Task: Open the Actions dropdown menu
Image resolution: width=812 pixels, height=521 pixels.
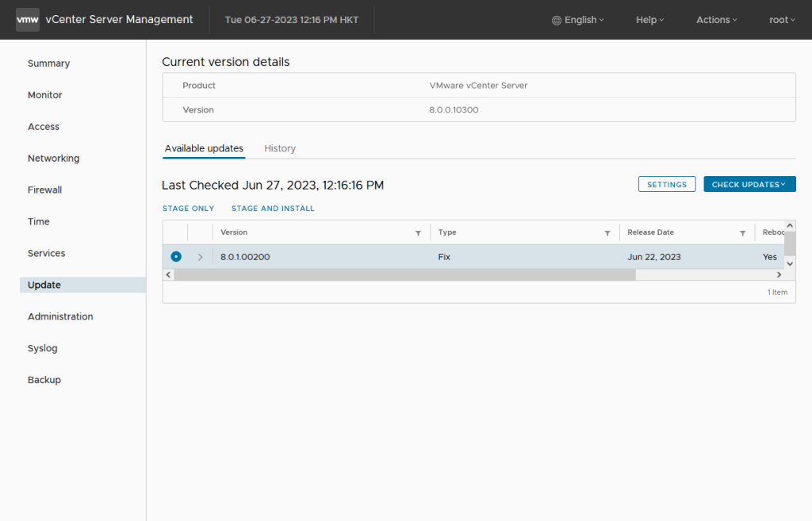Action: coord(717,20)
